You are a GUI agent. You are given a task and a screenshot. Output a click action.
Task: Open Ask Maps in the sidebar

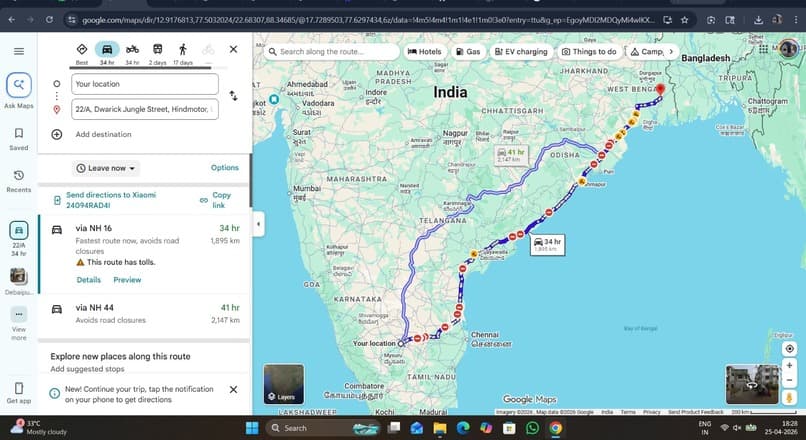[x=19, y=90]
